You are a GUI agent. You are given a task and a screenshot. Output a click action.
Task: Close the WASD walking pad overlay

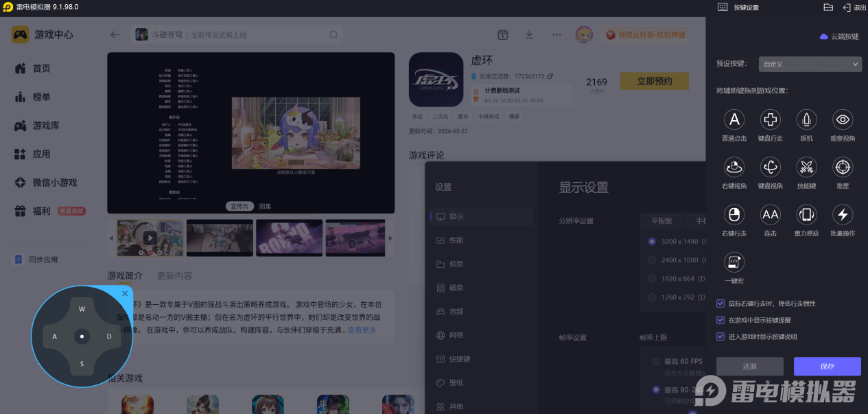(x=125, y=293)
